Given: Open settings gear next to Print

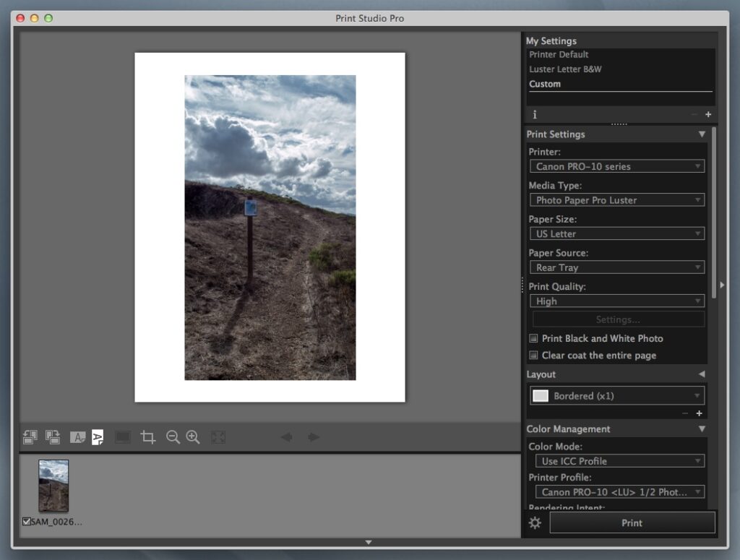Looking at the screenshot, I should (535, 523).
